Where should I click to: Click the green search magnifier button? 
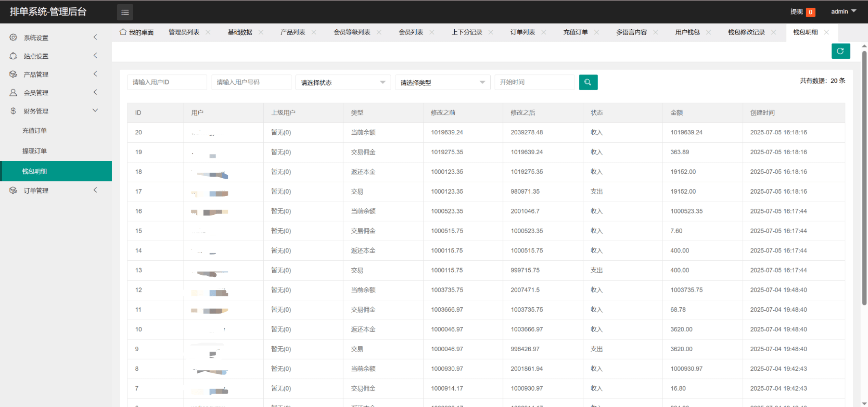coord(588,82)
